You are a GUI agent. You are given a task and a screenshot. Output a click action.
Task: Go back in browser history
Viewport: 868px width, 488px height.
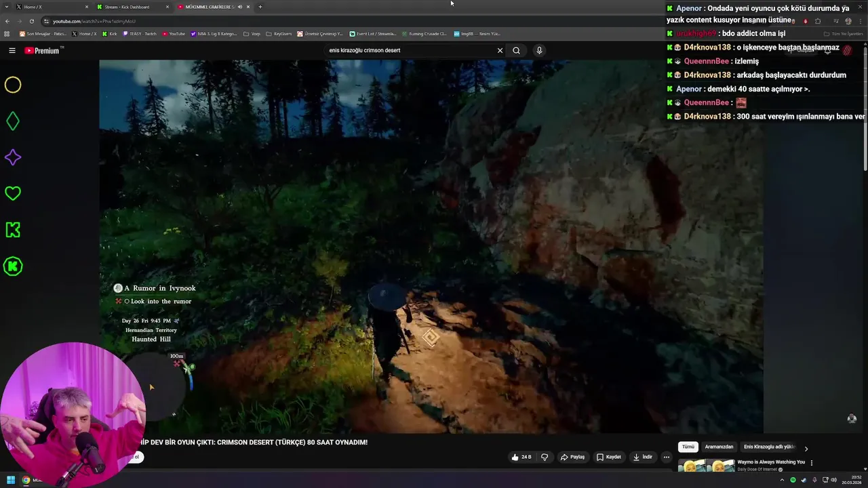click(x=7, y=21)
